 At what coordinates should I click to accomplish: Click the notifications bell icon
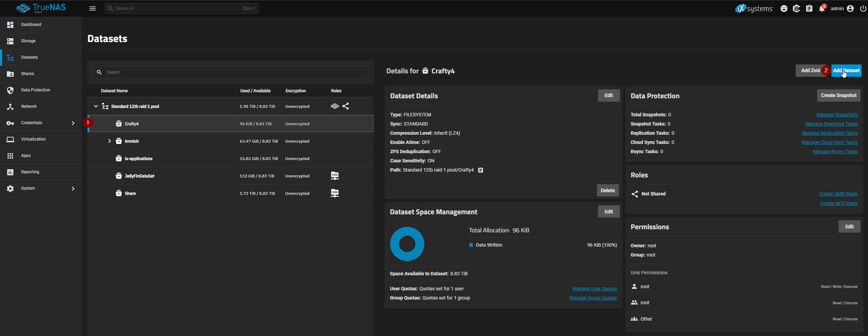pyautogui.click(x=822, y=9)
